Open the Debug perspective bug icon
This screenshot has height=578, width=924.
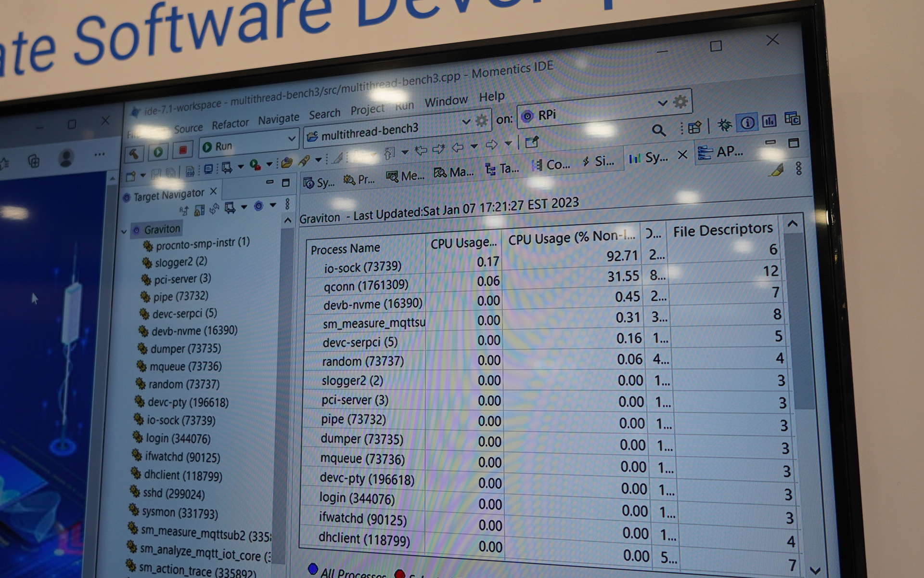click(x=724, y=124)
